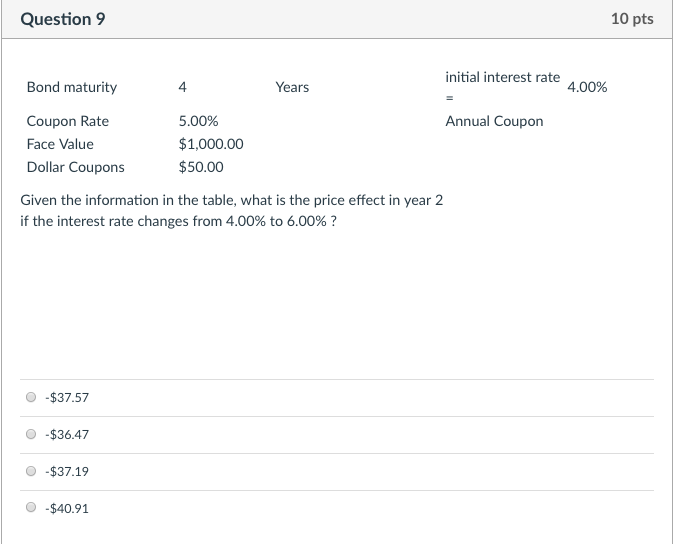Click the 10 pts label

tap(632, 19)
